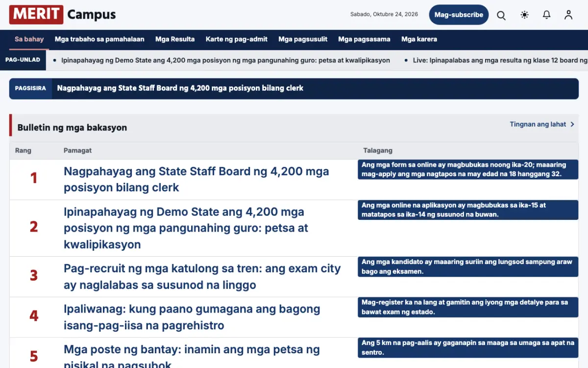Screen dimensions: 588x368
Task: Click the date Sabado, Oktubre 24, 2026
Action: click(x=384, y=15)
